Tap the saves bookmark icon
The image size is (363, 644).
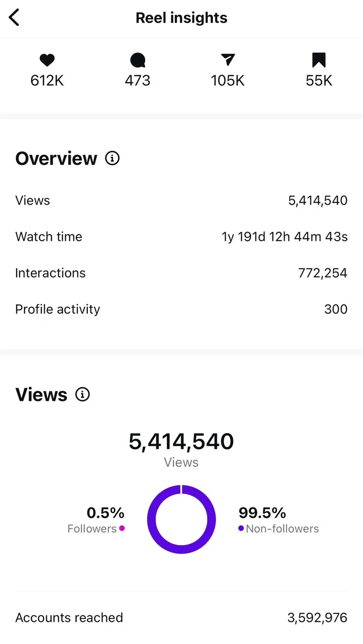tap(319, 60)
